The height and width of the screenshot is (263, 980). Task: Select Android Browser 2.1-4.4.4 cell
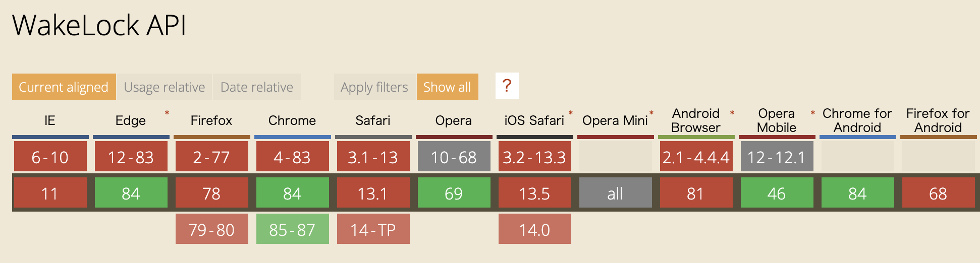pos(696,157)
